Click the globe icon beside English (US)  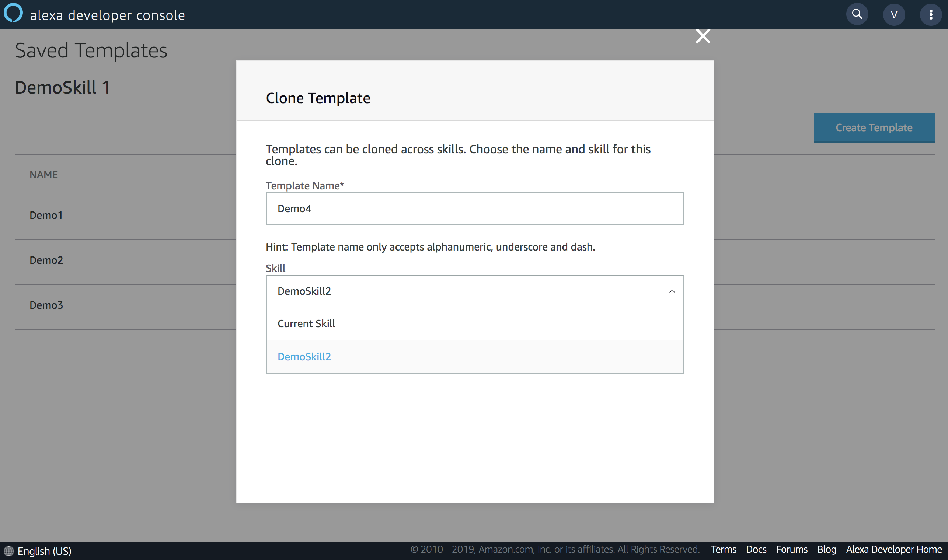pos(8,550)
